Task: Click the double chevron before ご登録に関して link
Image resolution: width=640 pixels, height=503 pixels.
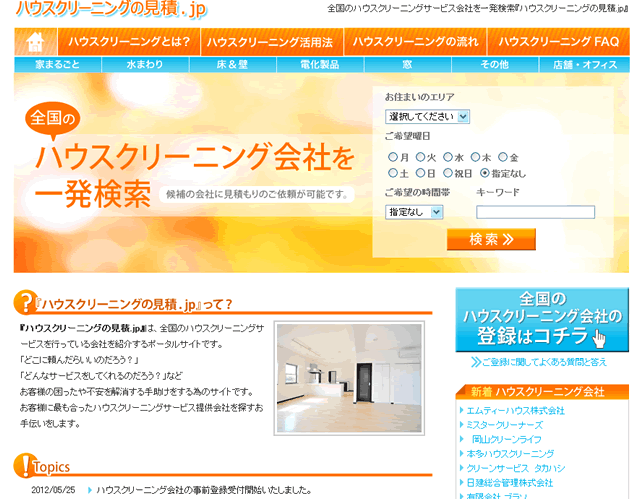Action: click(476, 362)
